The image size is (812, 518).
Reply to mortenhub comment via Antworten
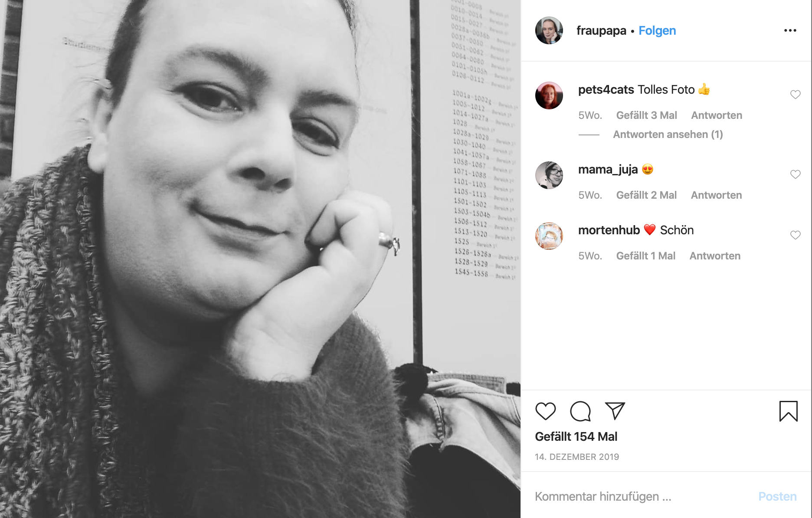715,256
